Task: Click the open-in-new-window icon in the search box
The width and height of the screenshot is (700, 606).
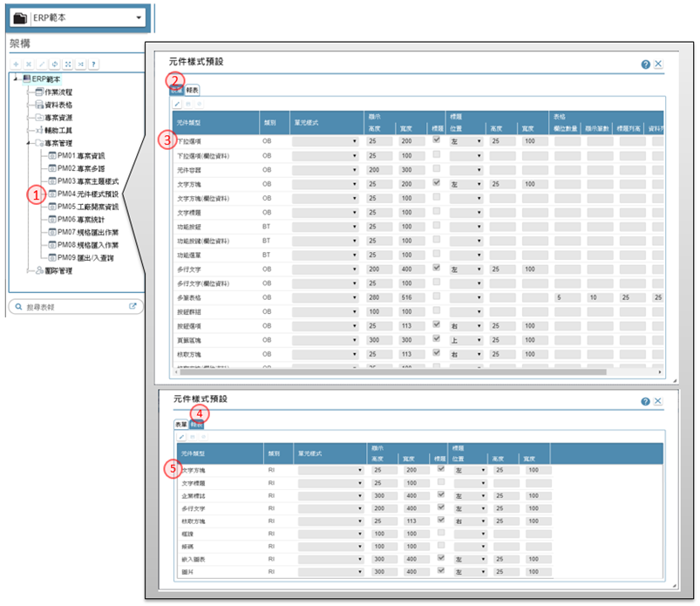Action: coord(133,306)
